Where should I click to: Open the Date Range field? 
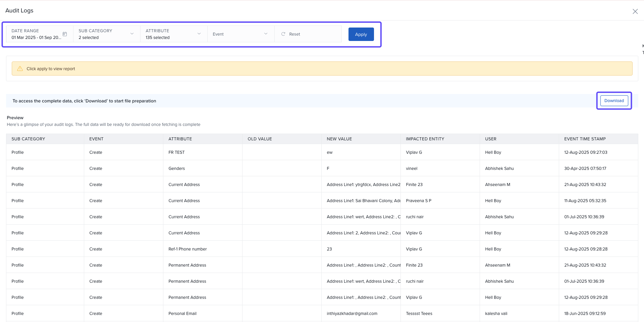click(36, 34)
